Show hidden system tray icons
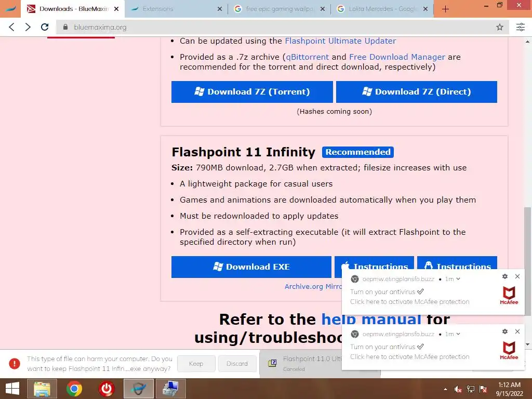Image resolution: width=532 pixels, height=399 pixels. point(445,389)
